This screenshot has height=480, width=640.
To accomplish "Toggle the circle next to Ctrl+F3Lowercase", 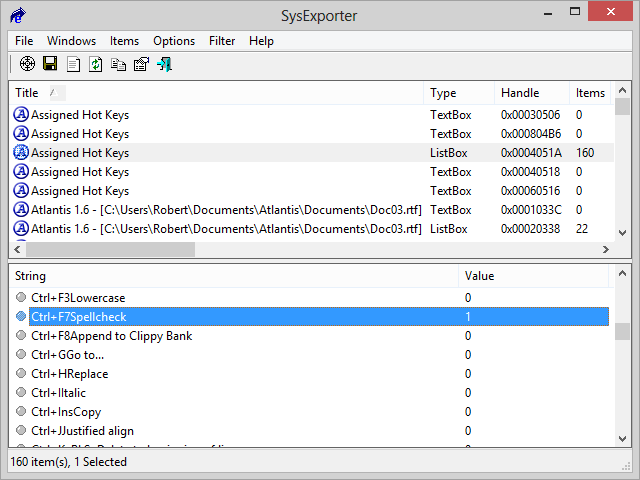I will click(x=21, y=298).
